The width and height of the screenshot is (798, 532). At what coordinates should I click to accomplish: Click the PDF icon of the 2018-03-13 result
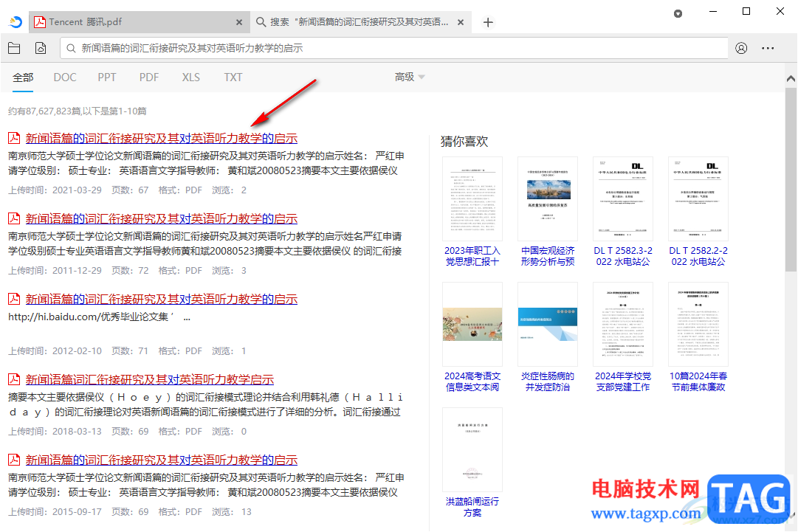click(14, 379)
